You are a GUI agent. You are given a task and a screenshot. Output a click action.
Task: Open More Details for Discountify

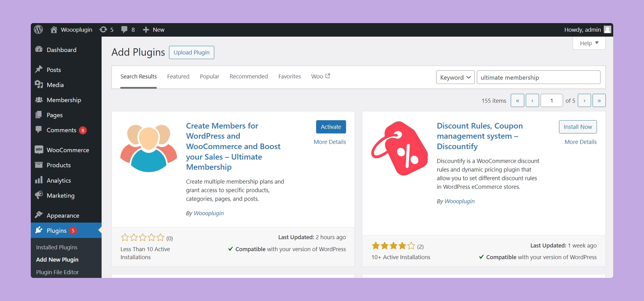580,142
